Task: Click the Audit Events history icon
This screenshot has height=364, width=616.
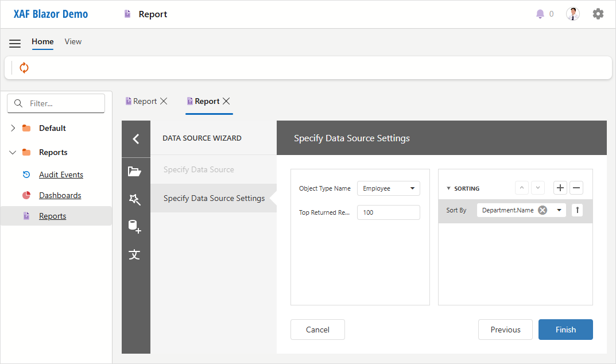Action: [26, 175]
